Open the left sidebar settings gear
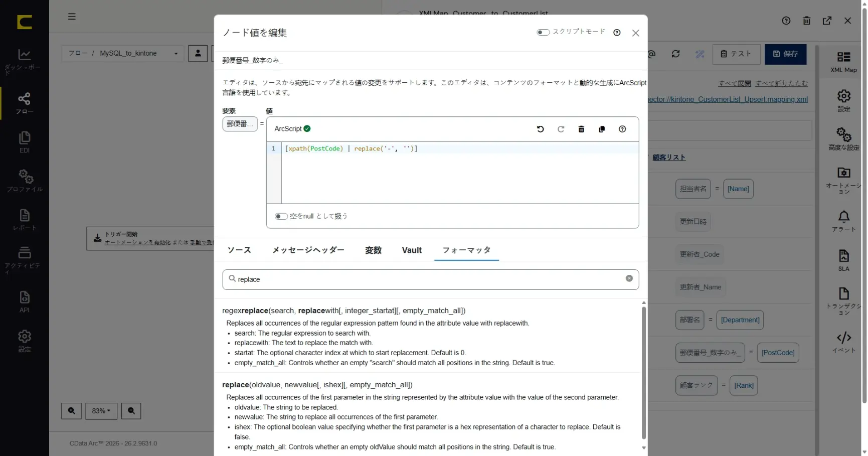 (24, 341)
